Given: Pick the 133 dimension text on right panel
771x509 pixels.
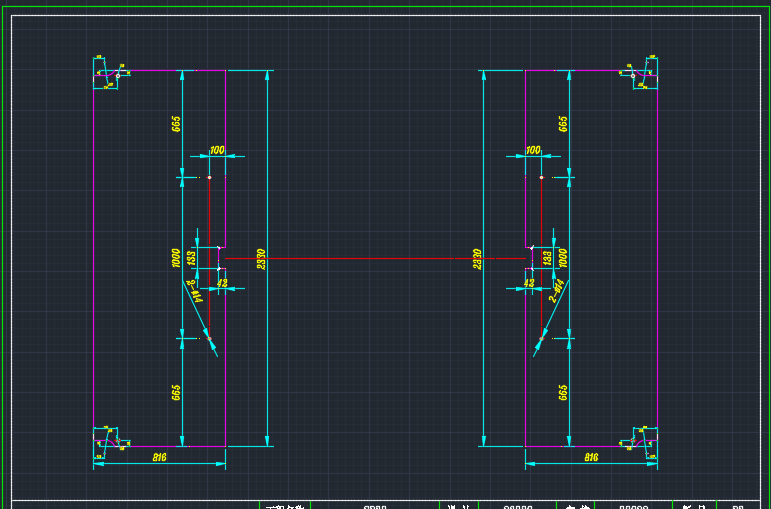Looking at the screenshot, I should tap(546, 258).
